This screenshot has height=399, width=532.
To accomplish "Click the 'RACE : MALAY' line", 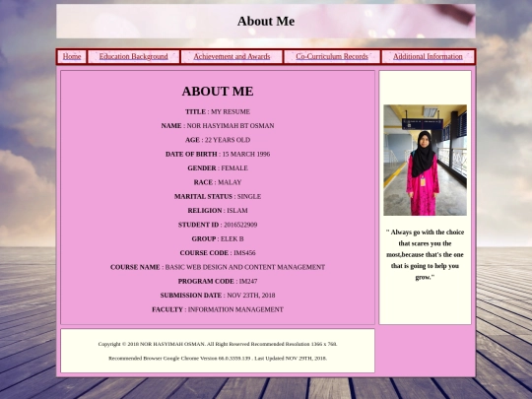I will click(218, 182).
